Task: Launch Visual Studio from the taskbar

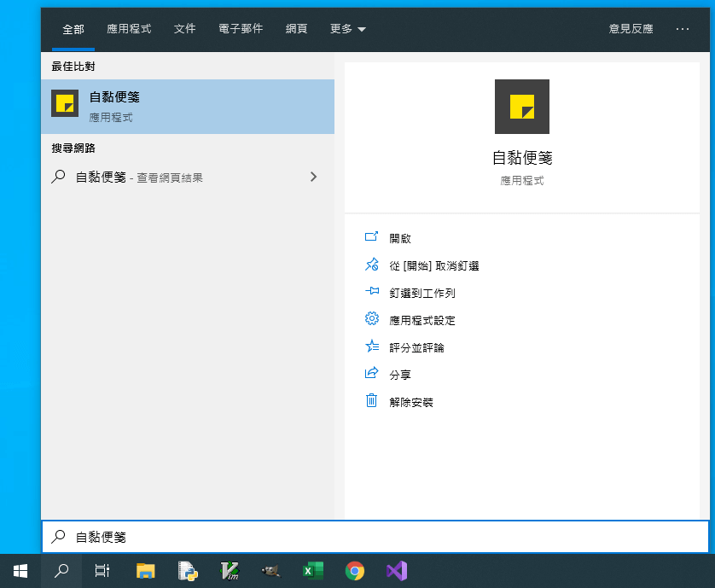Action: (x=397, y=571)
